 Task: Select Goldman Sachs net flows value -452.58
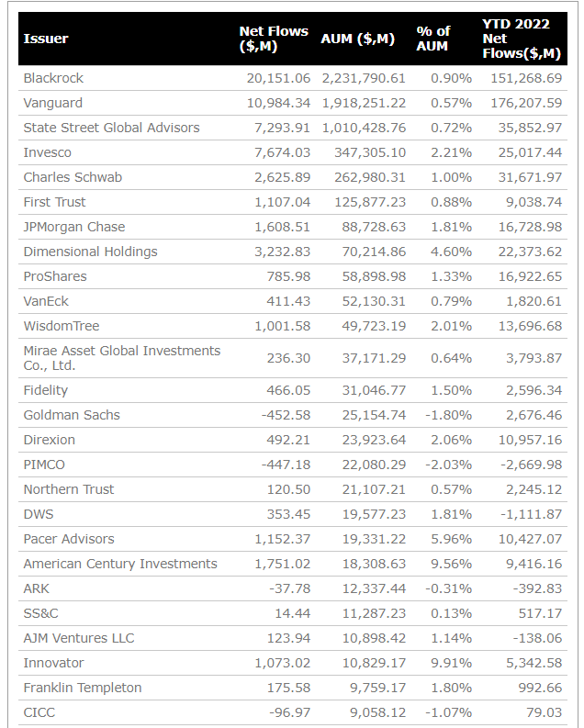click(286, 415)
